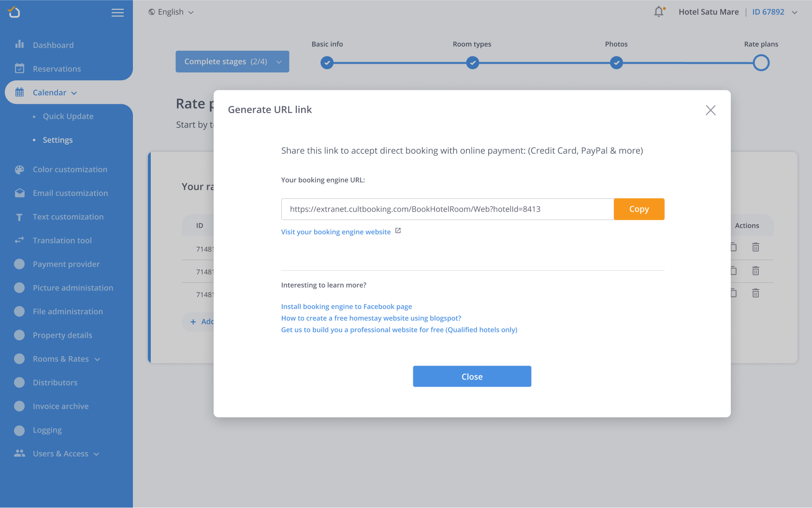Click the notification bell icon
812x508 pixels.
(x=659, y=12)
